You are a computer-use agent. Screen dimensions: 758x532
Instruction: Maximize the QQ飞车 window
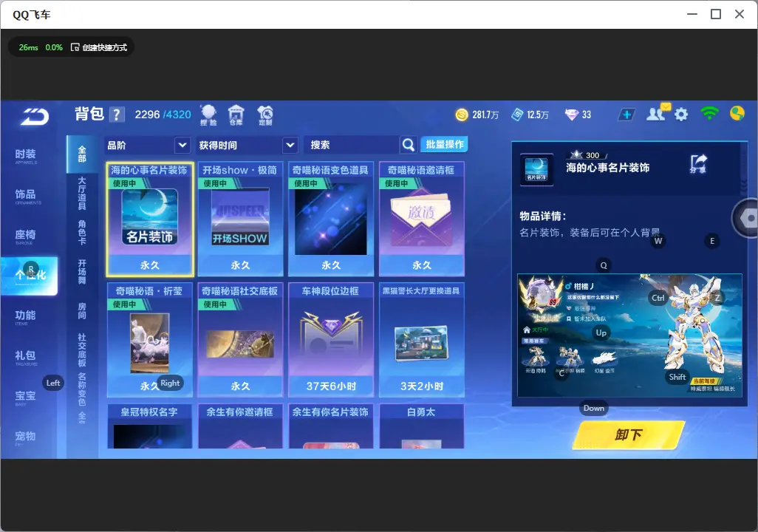coord(716,14)
